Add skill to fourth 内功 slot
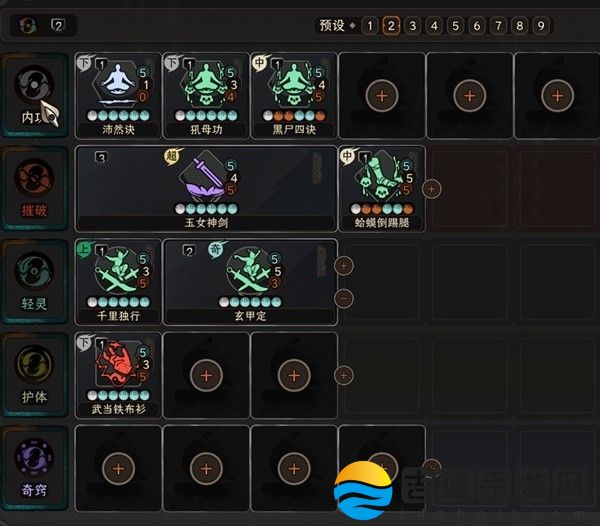 coord(382,96)
